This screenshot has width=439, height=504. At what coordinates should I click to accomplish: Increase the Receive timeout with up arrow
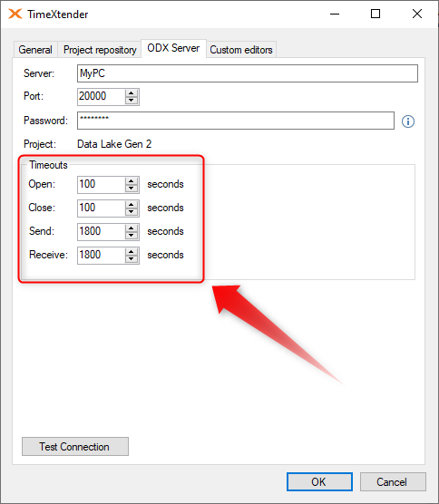coord(132,252)
